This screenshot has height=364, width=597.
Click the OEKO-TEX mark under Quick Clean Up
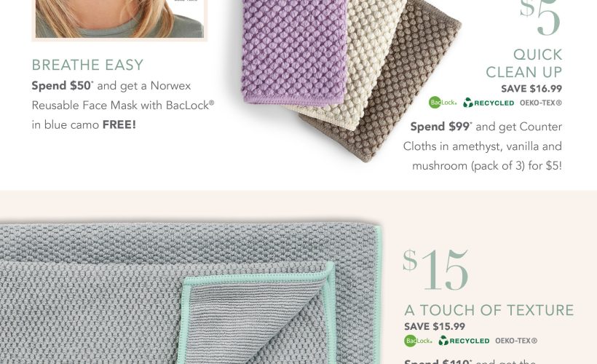[541, 103]
